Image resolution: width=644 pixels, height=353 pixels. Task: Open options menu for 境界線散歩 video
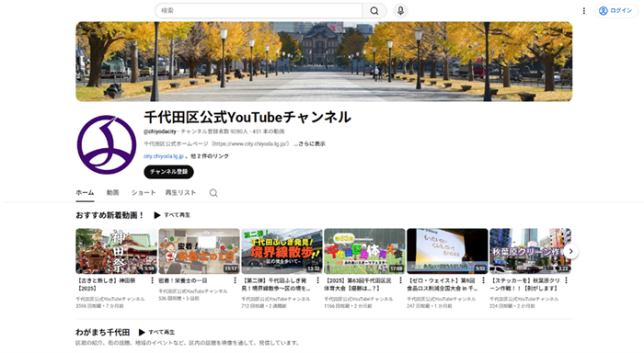[318, 280]
